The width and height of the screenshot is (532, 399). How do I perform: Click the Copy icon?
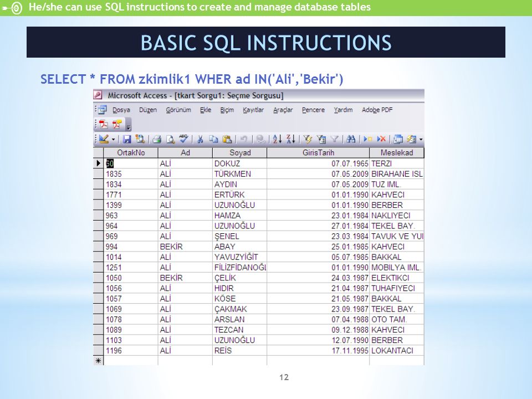(213, 139)
